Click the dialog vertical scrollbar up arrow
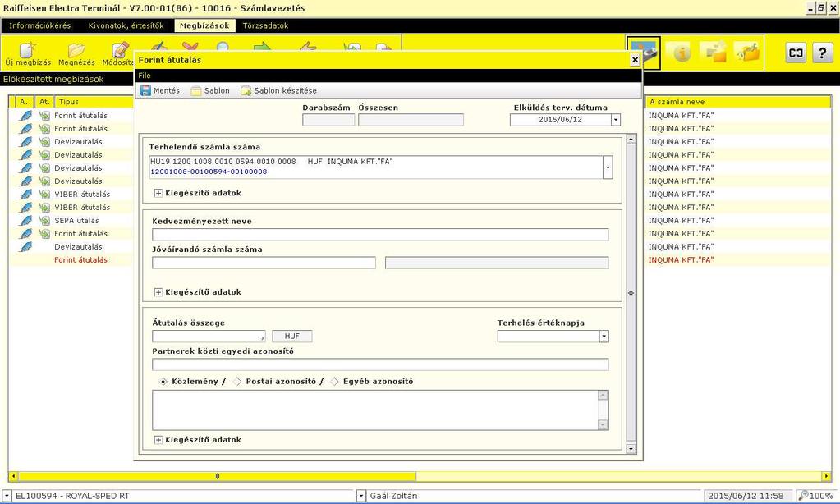 [x=631, y=140]
